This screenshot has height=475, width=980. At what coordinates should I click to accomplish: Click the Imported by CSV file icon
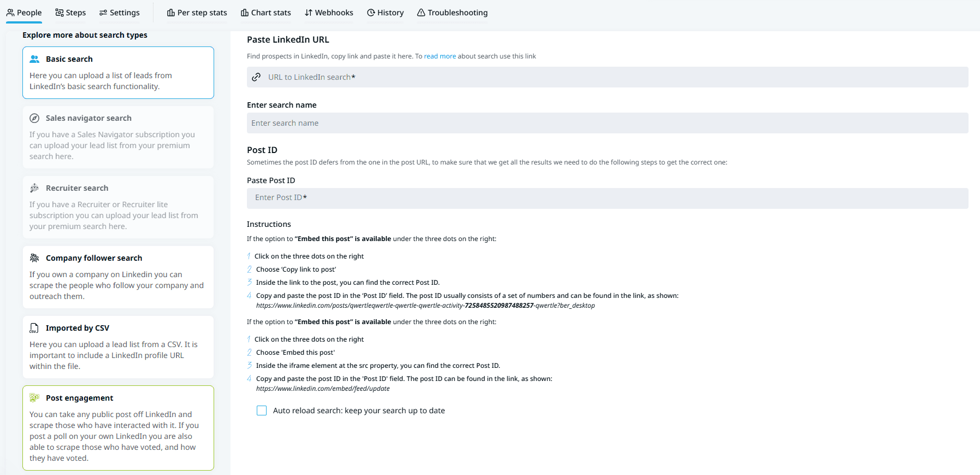click(x=34, y=328)
